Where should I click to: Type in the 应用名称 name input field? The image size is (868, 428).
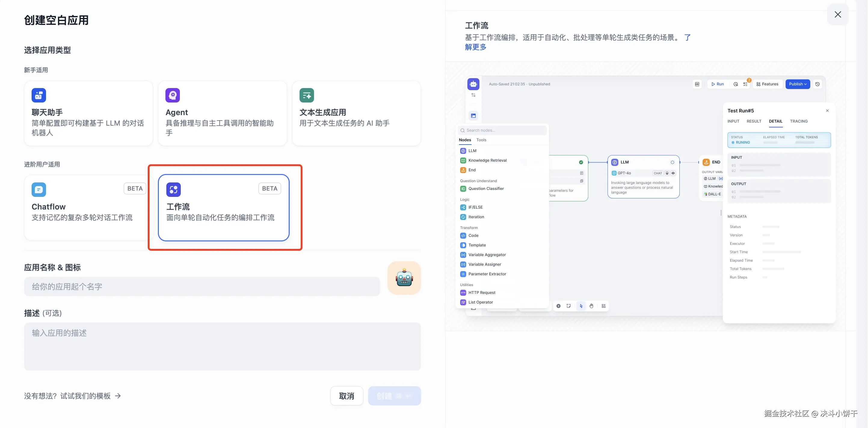coord(202,286)
